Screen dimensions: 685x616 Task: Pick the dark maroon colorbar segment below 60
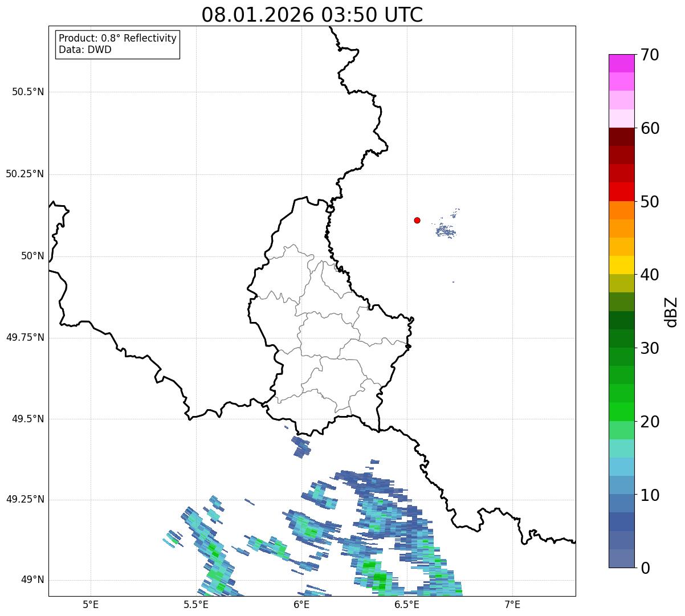[621, 137]
